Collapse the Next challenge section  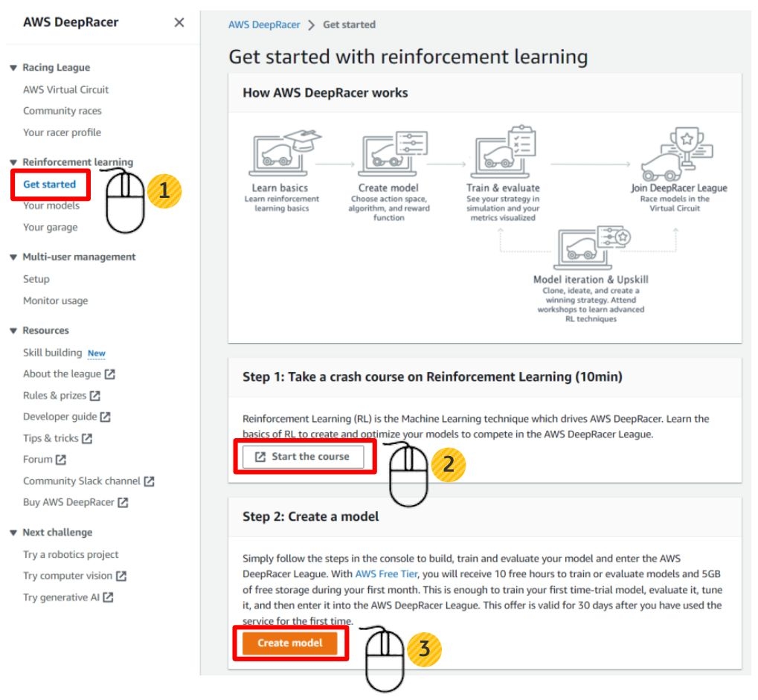(13, 533)
